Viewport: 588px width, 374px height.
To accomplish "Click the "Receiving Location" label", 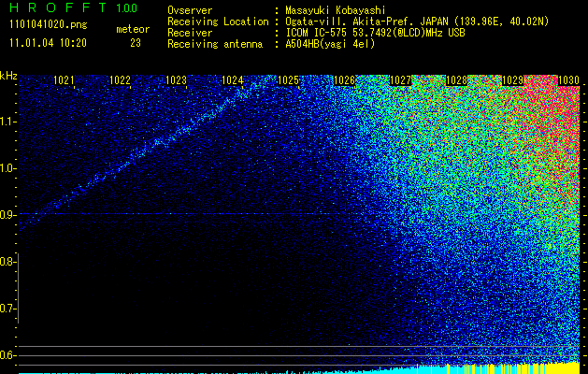I will pos(218,22).
